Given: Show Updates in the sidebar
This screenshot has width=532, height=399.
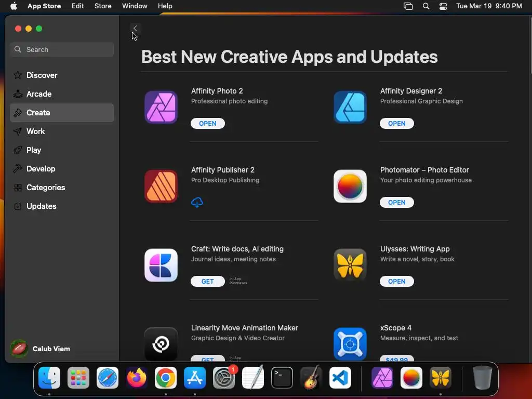Looking at the screenshot, I should [x=62, y=206].
